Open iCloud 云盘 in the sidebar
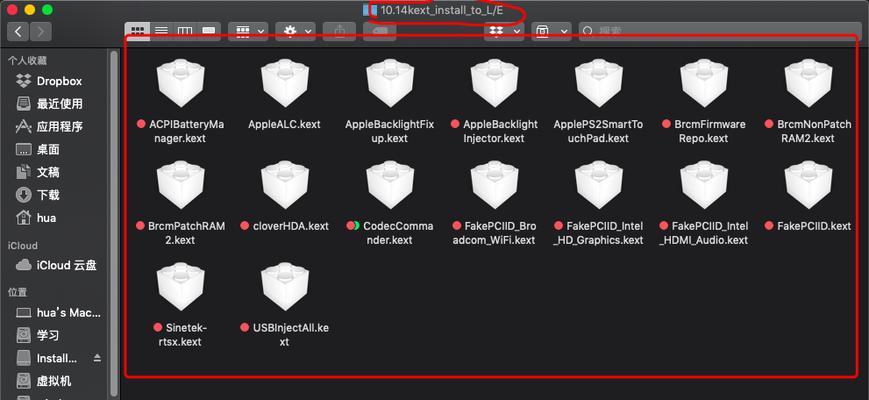Image resolution: width=869 pixels, height=400 pixels. pyautogui.click(x=58, y=265)
